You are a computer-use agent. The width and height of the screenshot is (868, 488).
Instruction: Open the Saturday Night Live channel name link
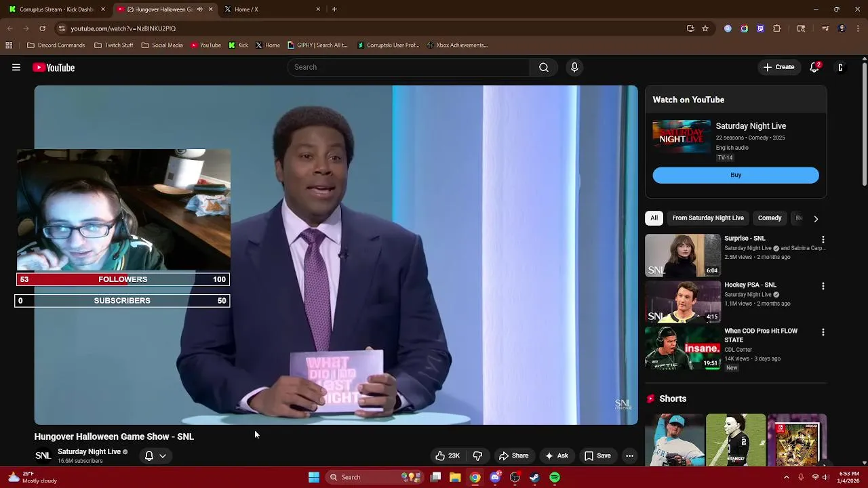[x=89, y=451]
